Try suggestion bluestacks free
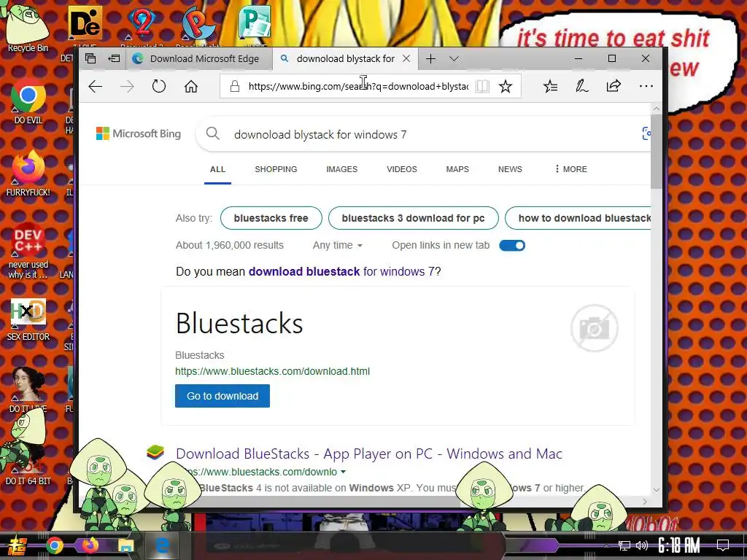747x560 pixels. coord(271,218)
